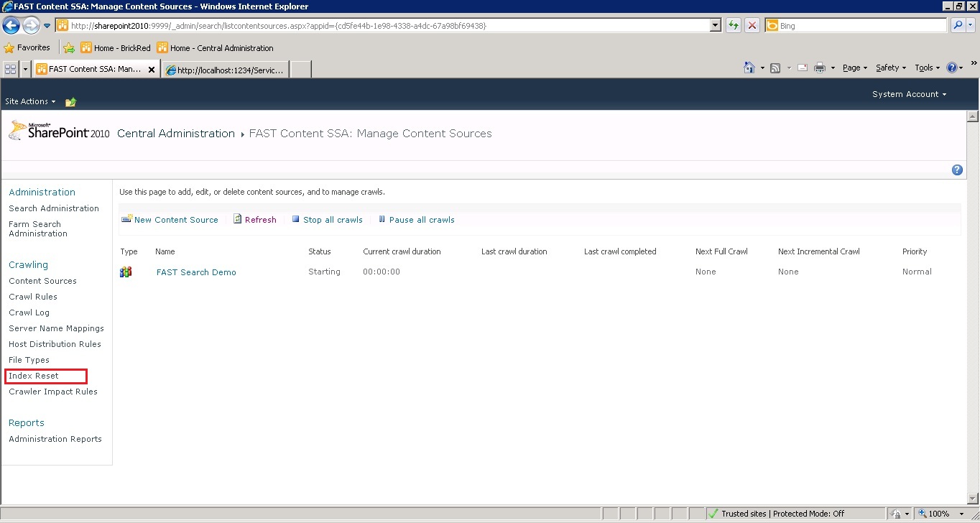Click the Refresh toolbar link
The image size is (980, 523).
pos(254,220)
